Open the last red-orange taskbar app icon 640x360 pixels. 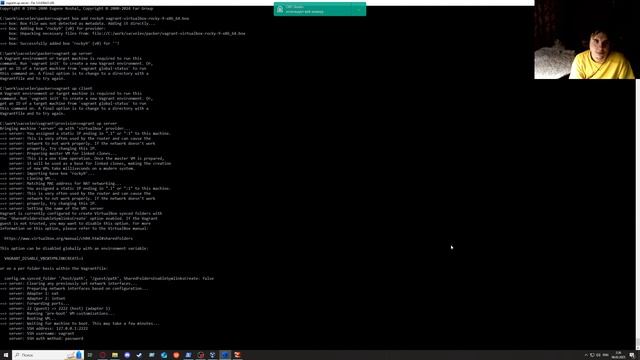238,355
